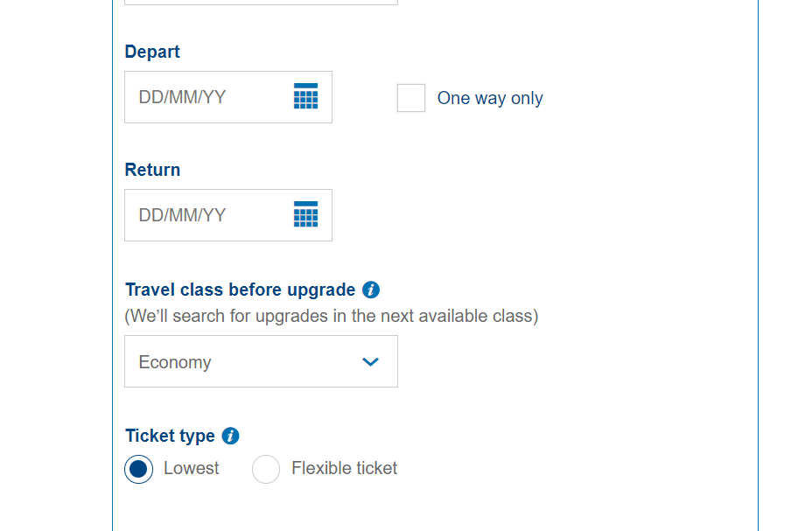Open the Economy travel class dropdown
812x531 pixels.
click(261, 361)
